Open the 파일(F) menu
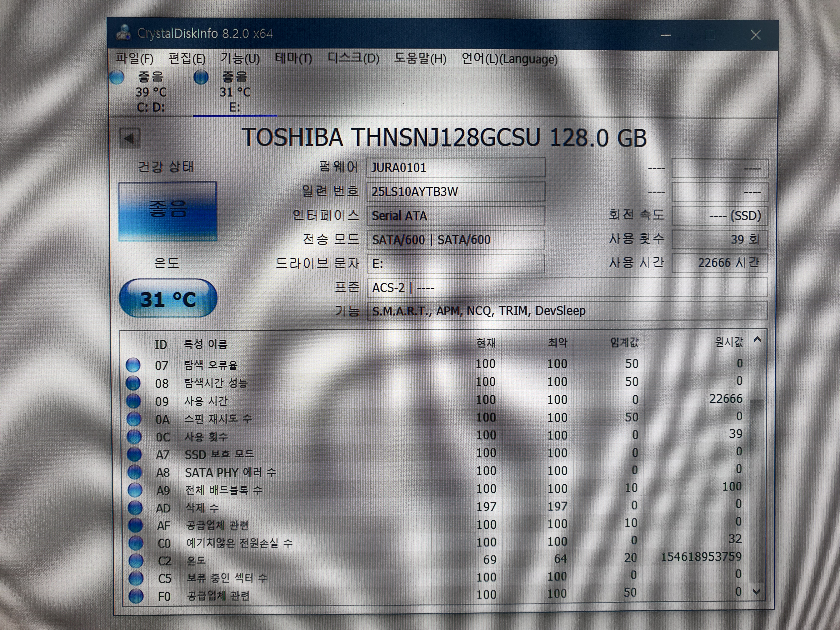 click(x=134, y=59)
